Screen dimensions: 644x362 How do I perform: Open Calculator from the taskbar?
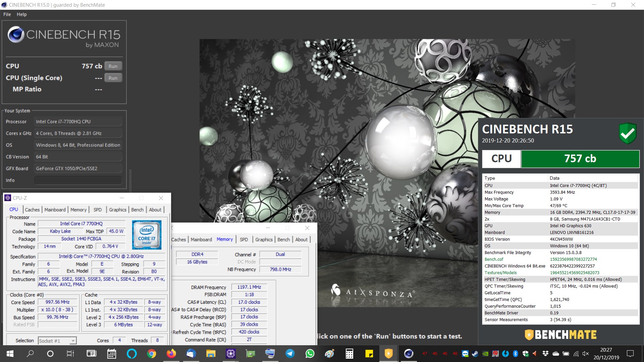[350, 354]
